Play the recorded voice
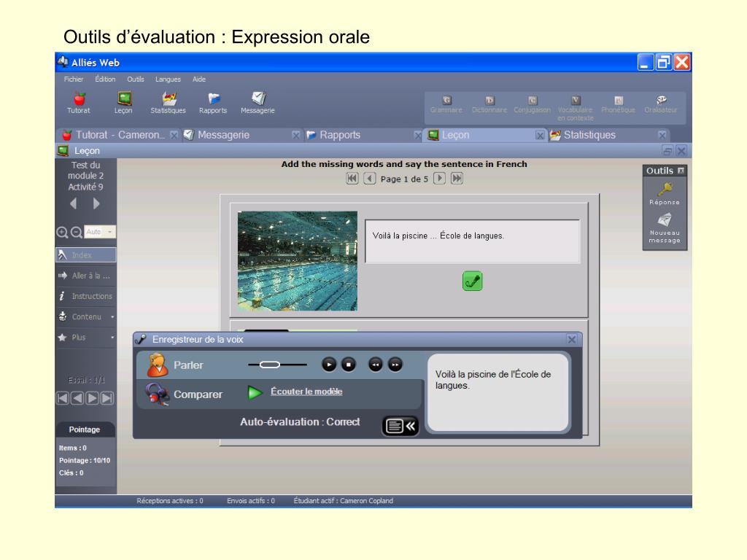This screenshot has height=560, width=747. (329, 365)
